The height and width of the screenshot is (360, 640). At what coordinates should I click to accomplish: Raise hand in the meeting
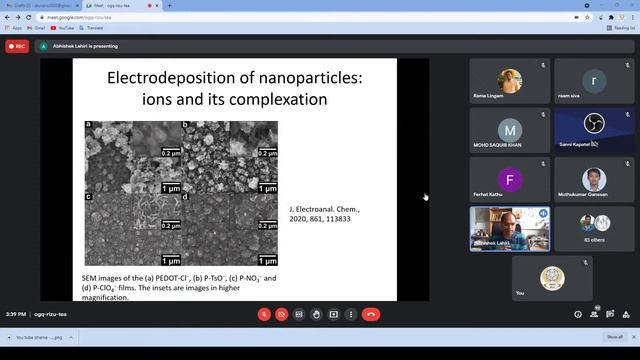point(316,314)
